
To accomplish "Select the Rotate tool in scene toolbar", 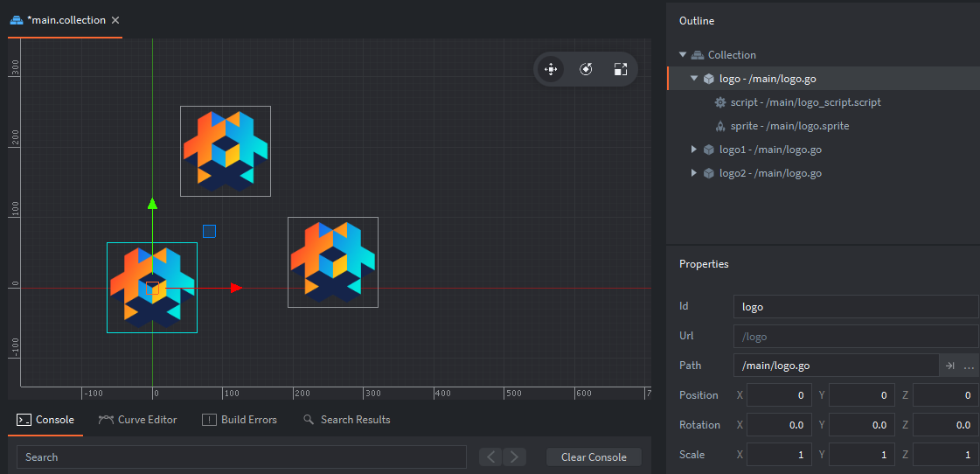I will 586,69.
